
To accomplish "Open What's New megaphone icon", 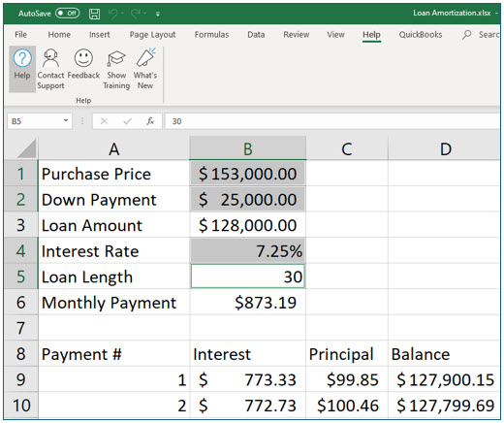I will [x=145, y=57].
